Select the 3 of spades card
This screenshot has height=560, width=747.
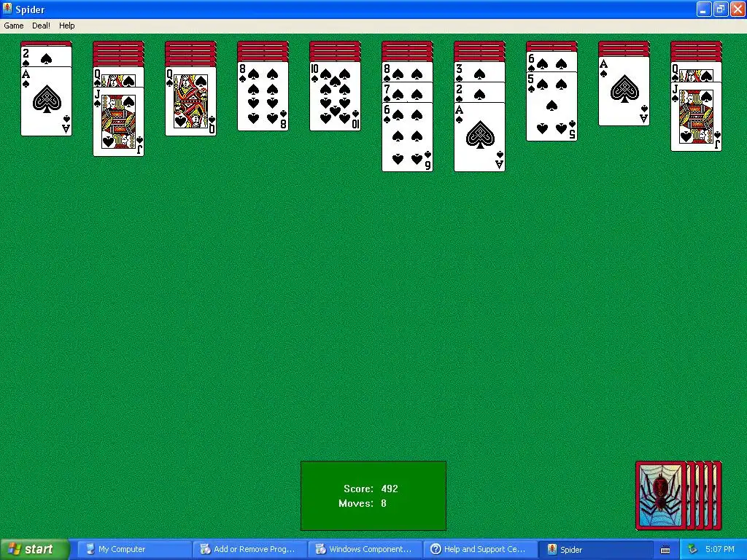point(480,72)
